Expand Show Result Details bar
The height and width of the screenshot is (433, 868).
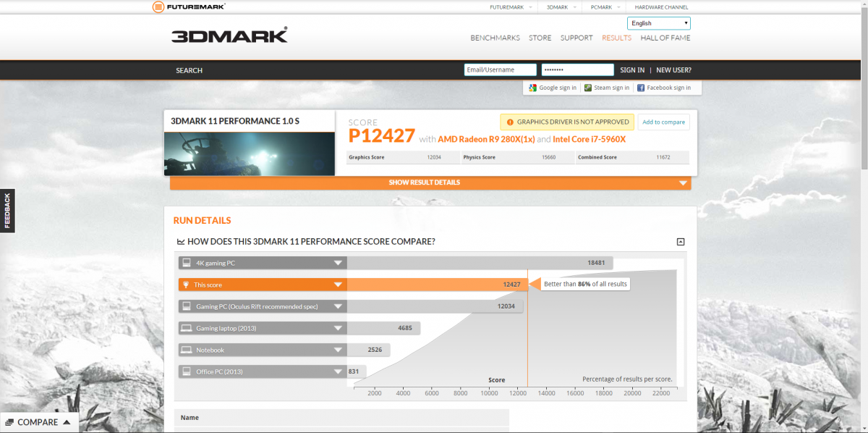[430, 182]
